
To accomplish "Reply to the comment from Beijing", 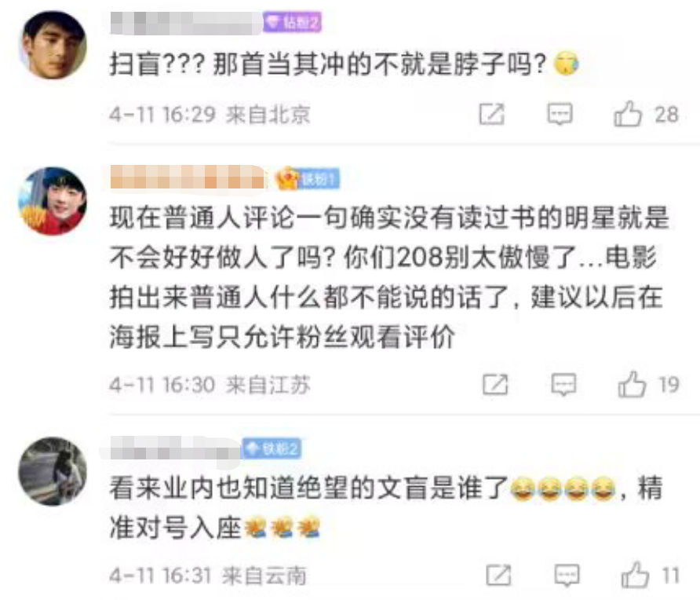I will pos(560,114).
